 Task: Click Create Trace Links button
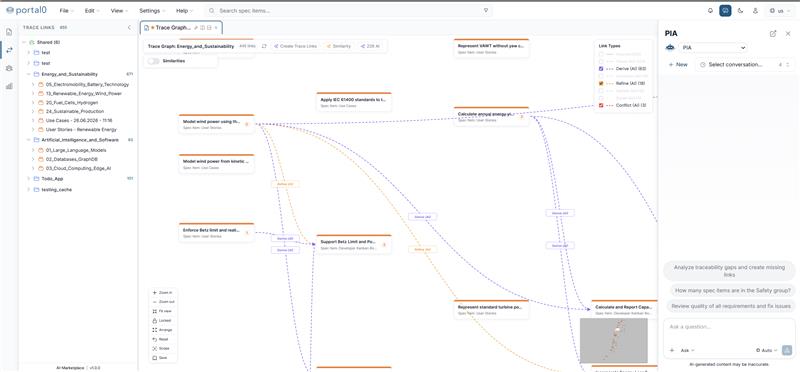(x=295, y=46)
